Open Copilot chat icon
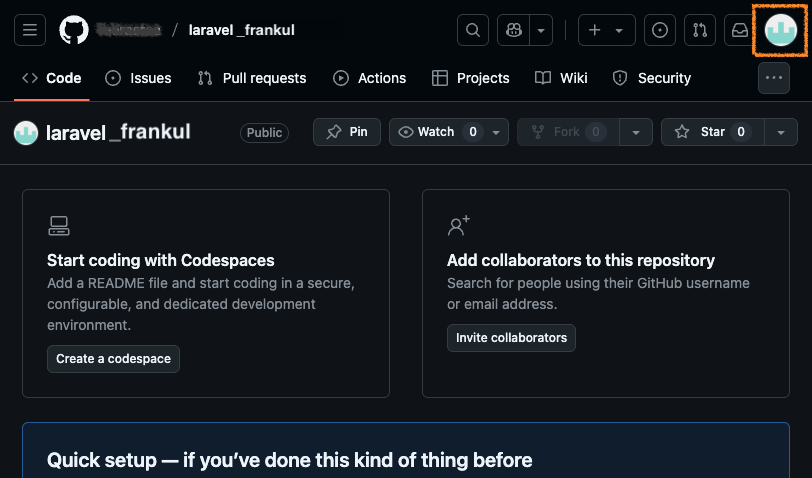The width and height of the screenshot is (812, 478). point(513,30)
